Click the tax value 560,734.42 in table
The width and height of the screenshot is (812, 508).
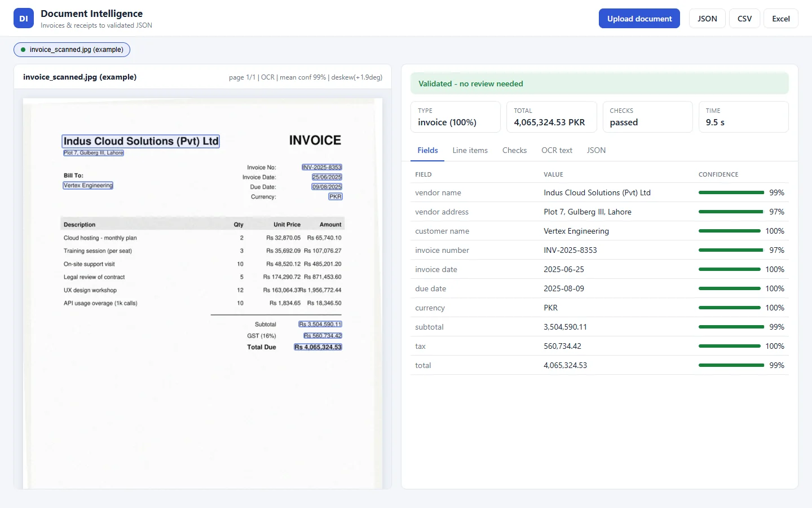(562, 346)
